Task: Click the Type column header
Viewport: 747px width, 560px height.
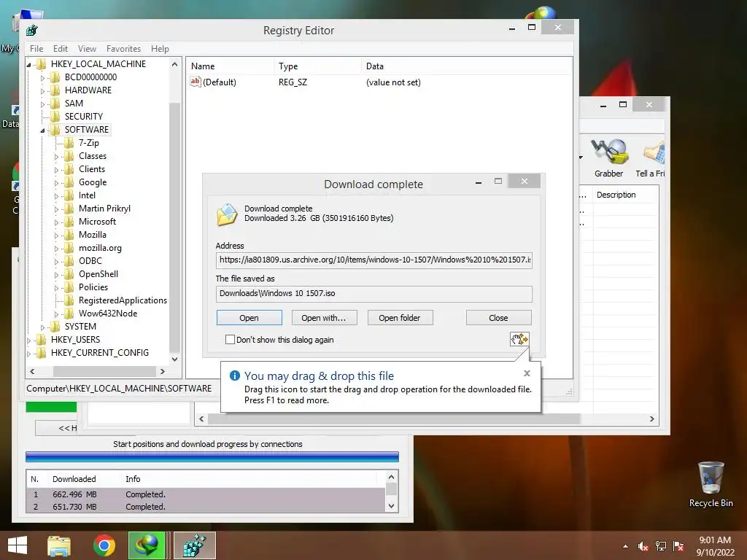Action: (318, 66)
